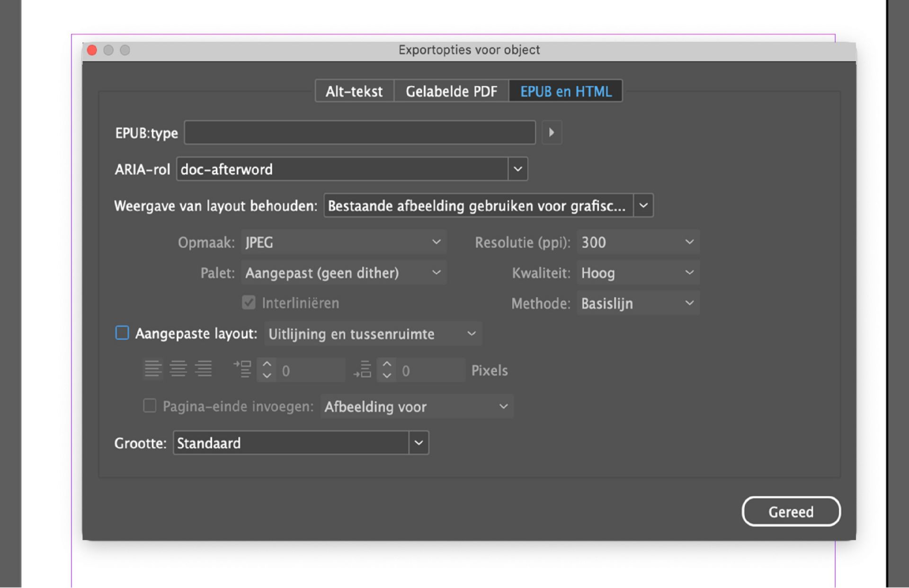
Task: Increase the left indent value with stepper
Action: click(267, 365)
